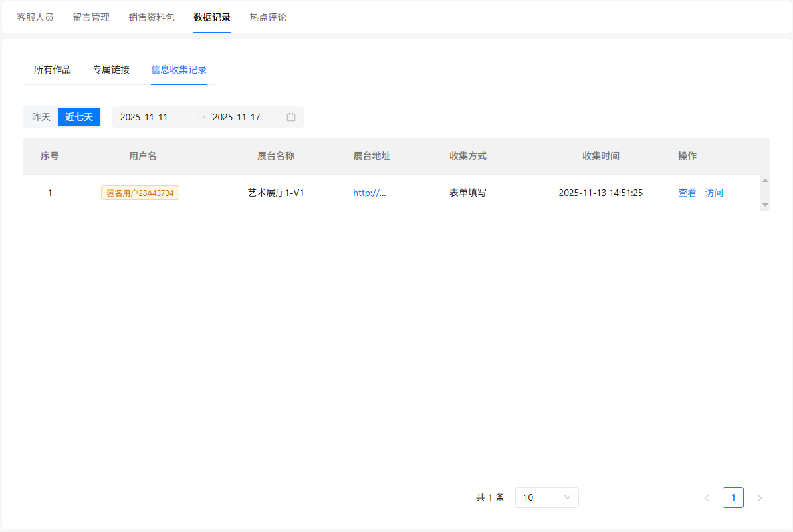Switch to the 客服人员 tab
Screen dimensions: 793x532
pyautogui.click(x=35, y=17)
